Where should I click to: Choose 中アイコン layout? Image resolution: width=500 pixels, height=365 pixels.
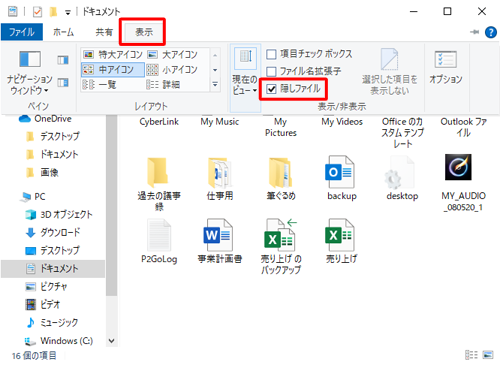[x=113, y=69]
